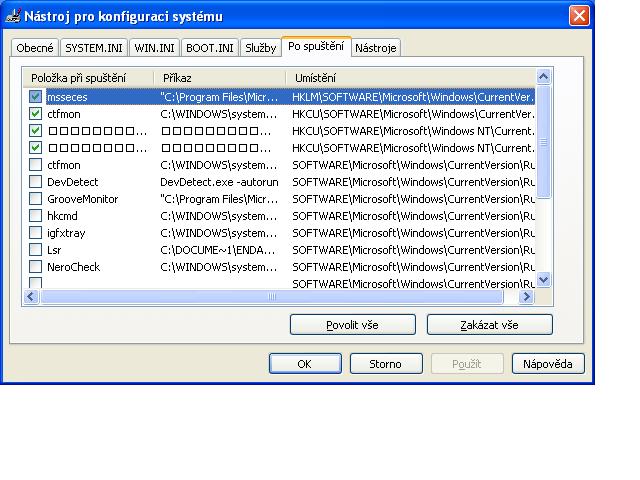Confirm with the OK button
The height and width of the screenshot is (480, 640).
pos(305,364)
